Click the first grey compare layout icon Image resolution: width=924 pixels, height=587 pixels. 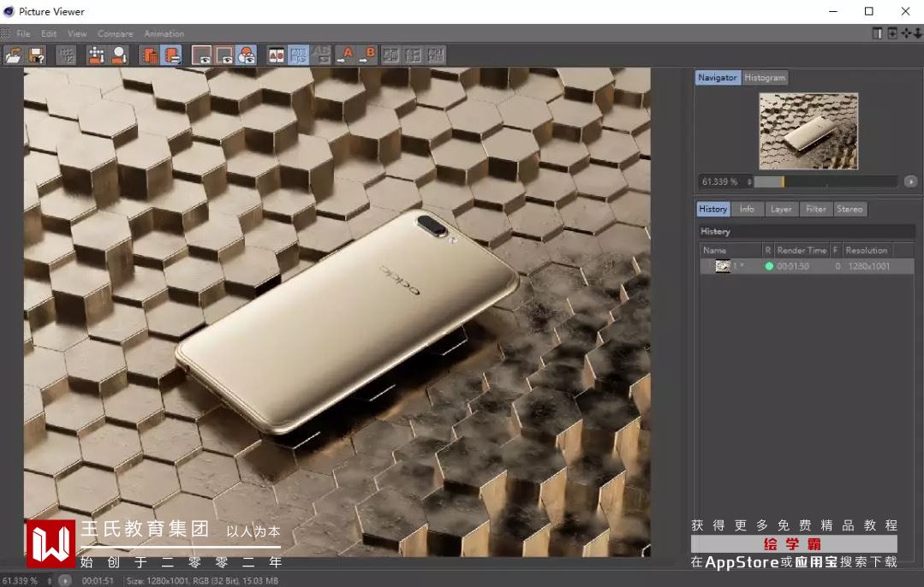(390, 56)
